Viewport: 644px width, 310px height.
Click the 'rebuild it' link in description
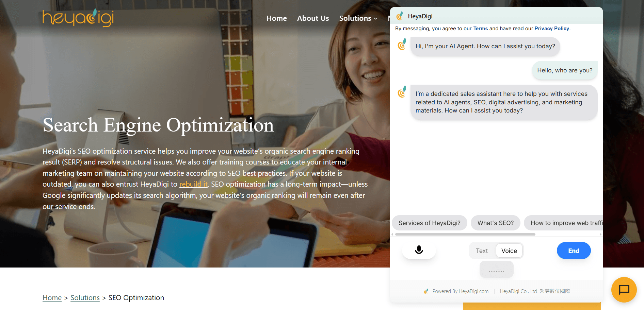[x=193, y=184]
